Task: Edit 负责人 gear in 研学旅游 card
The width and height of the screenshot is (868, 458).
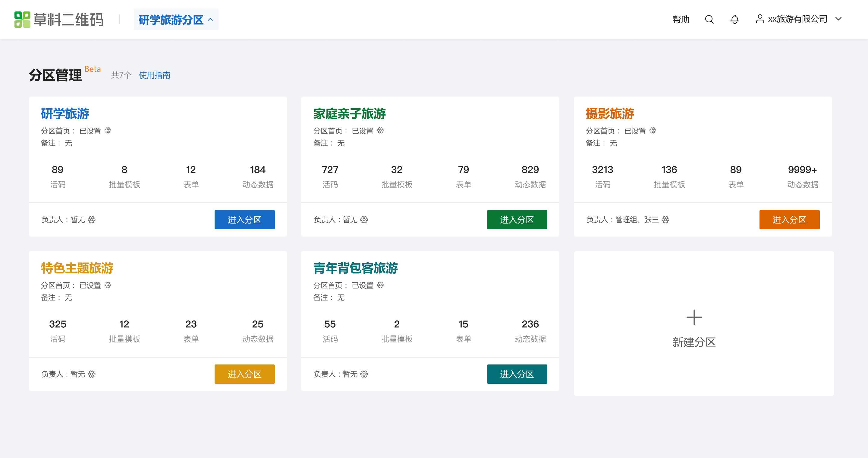Action: [x=92, y=220]
